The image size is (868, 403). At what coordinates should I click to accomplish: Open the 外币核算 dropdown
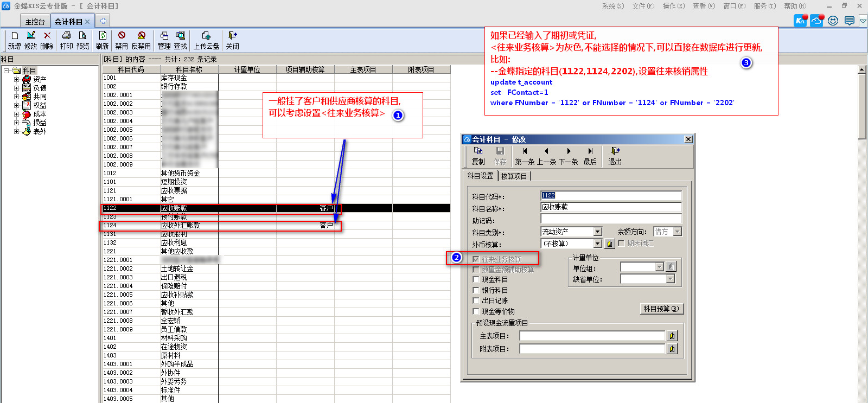[x=598, y=244]
